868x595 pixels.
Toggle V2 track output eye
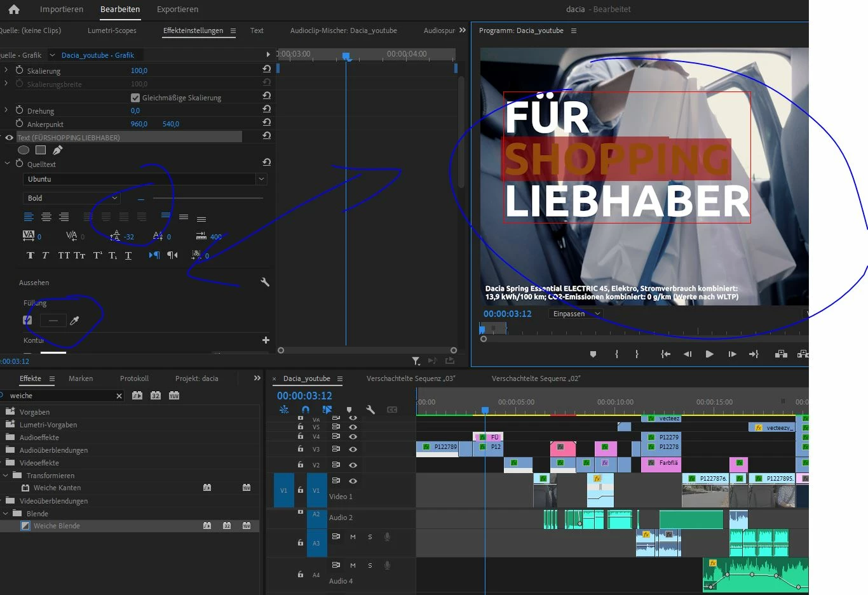353,465
